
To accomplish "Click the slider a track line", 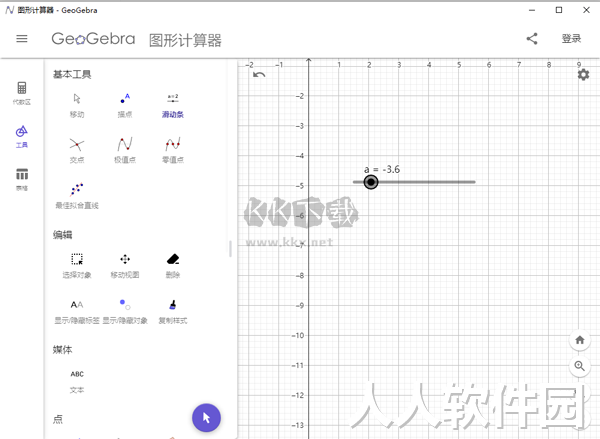I will tap(414, 182).
